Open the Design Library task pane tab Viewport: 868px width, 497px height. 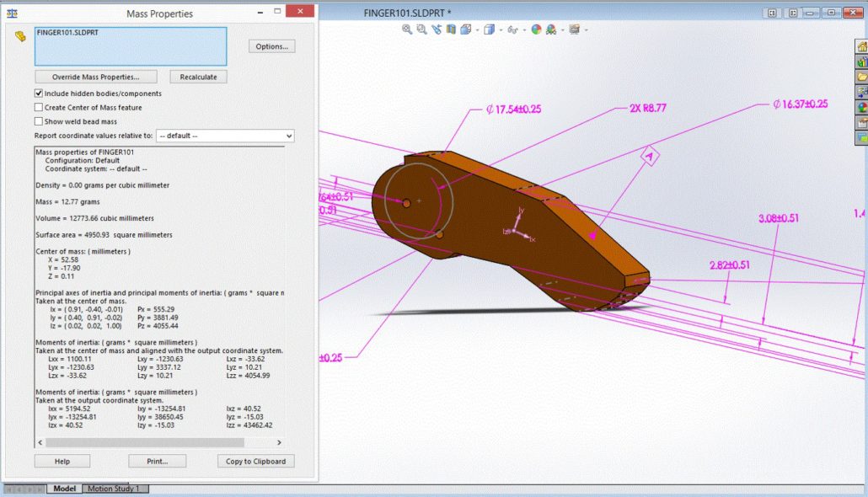[862, 62]
